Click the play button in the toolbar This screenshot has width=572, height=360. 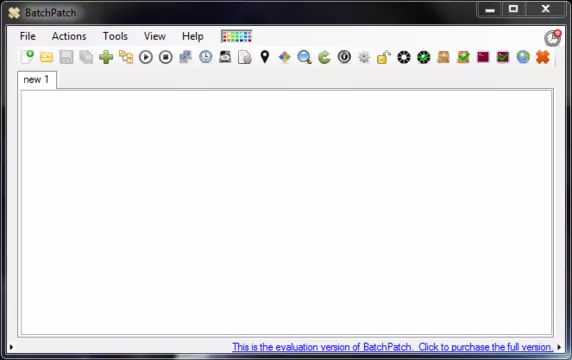click(146, 57)
